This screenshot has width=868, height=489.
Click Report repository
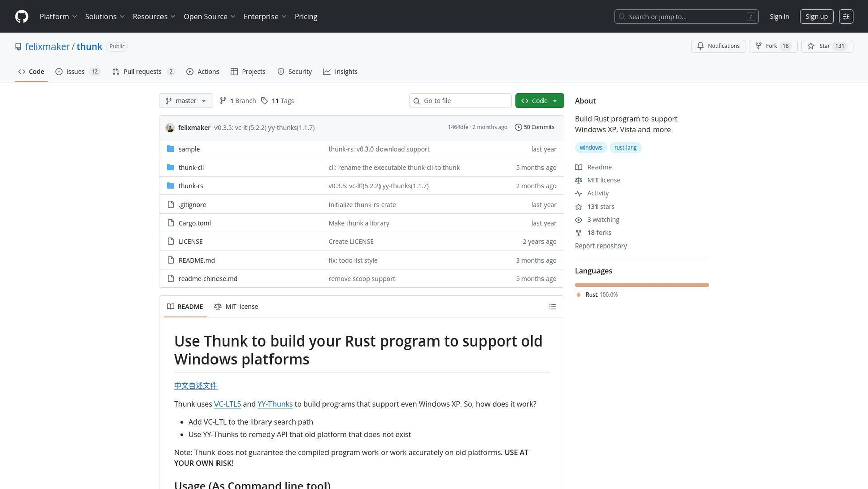click(601, 246)
